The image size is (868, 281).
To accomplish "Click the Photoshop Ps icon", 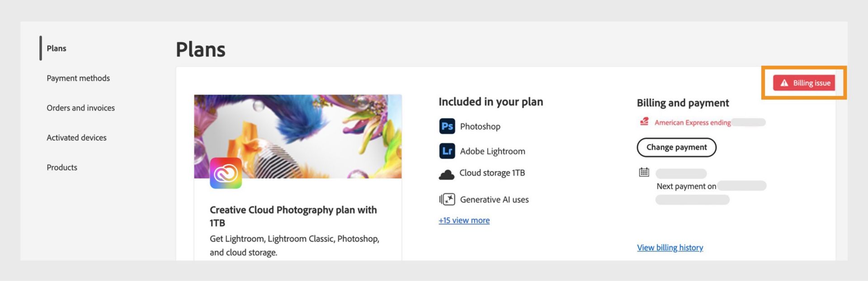I will pyautogui.click(x=447, y=126).
